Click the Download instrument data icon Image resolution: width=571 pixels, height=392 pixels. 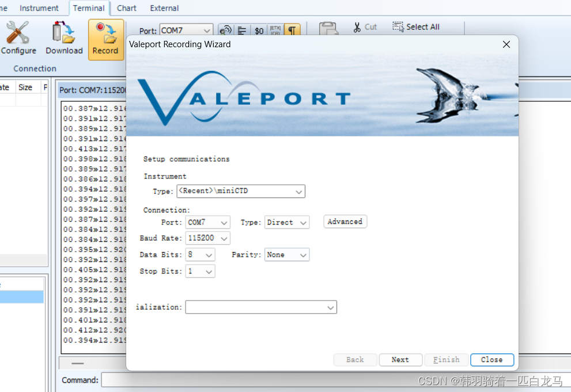pos(64,38)
